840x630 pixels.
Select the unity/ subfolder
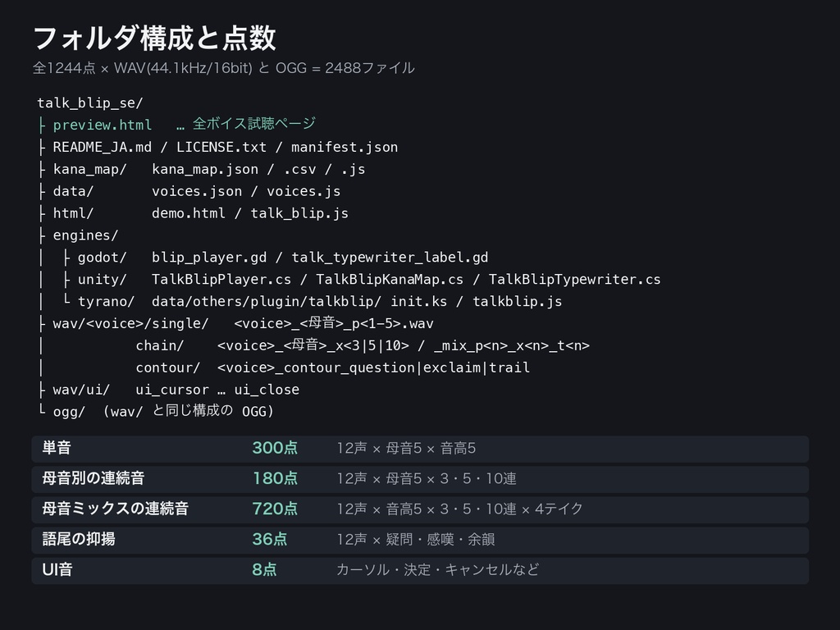[x=103, y=280]
